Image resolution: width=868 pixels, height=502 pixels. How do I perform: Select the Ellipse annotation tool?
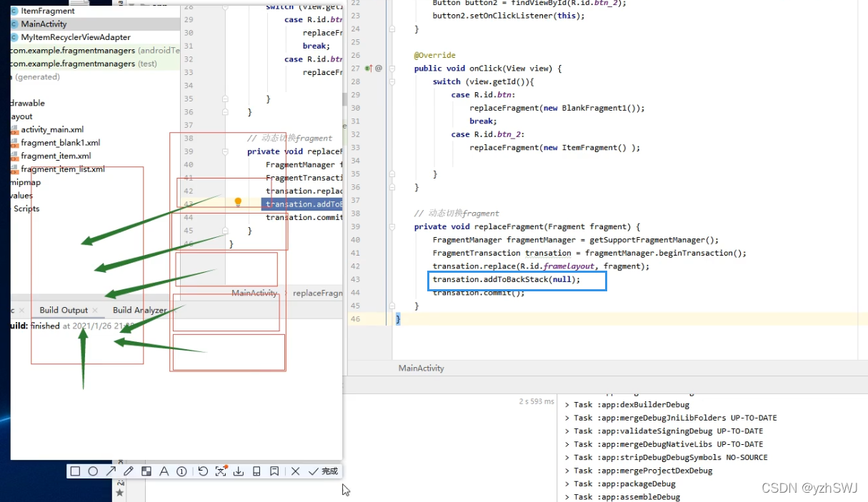[x=94, y=471]
